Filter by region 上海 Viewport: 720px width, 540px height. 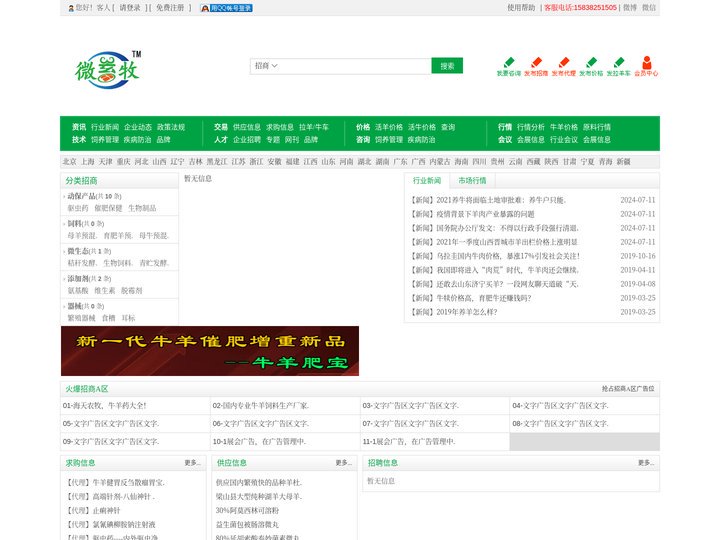[88, 162]
